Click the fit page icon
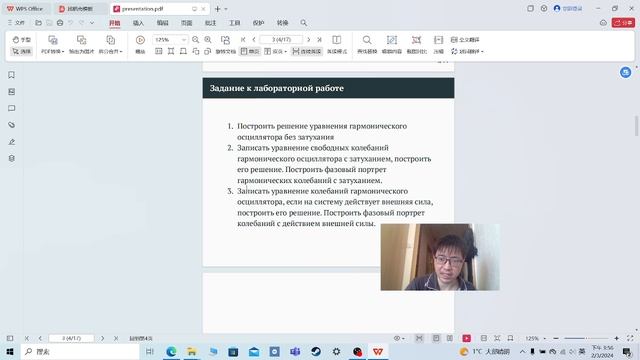640x360 pixels. tap(183, 51)
